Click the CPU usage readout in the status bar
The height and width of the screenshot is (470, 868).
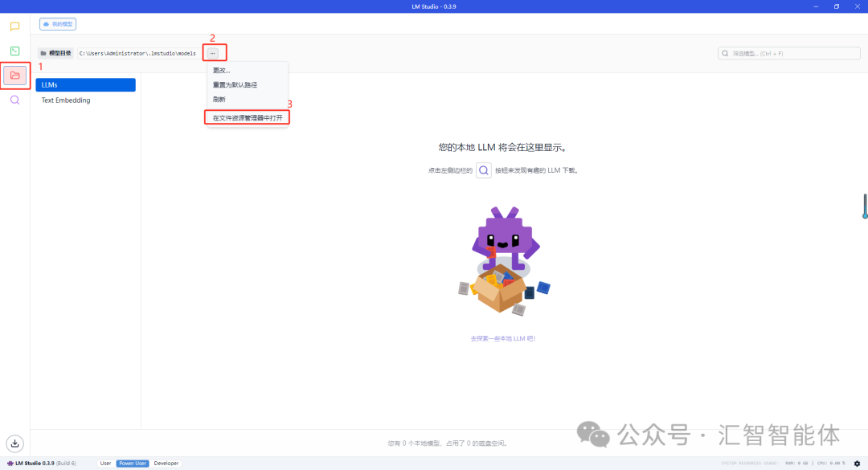pos(831,464)
